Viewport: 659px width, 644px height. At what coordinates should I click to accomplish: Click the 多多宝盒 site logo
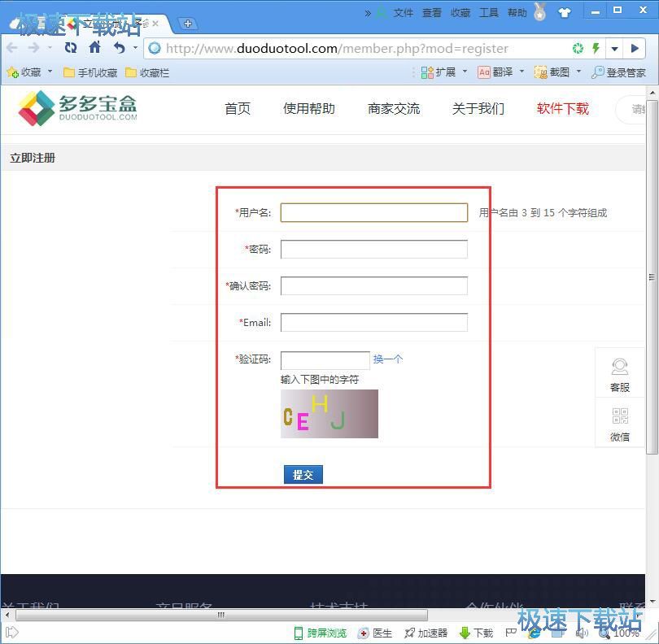click(x=78, y=108)
